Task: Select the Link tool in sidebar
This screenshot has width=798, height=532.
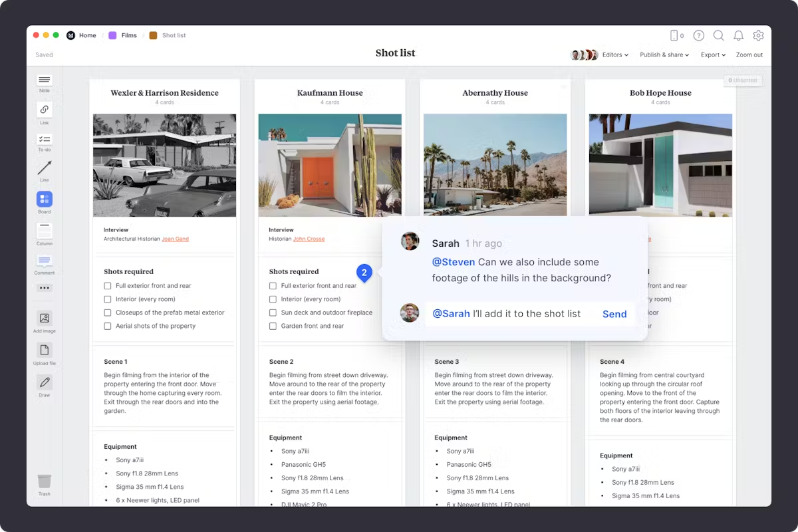Action: 44,109
